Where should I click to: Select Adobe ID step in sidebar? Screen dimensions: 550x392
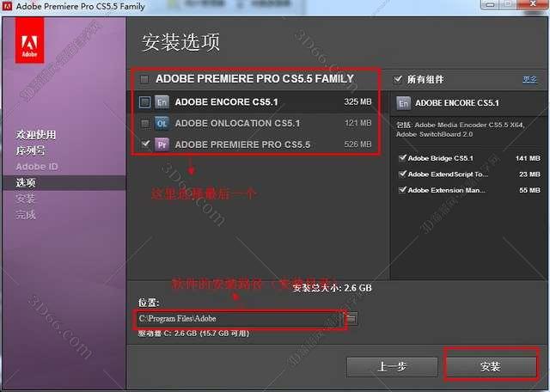[37, 167]
